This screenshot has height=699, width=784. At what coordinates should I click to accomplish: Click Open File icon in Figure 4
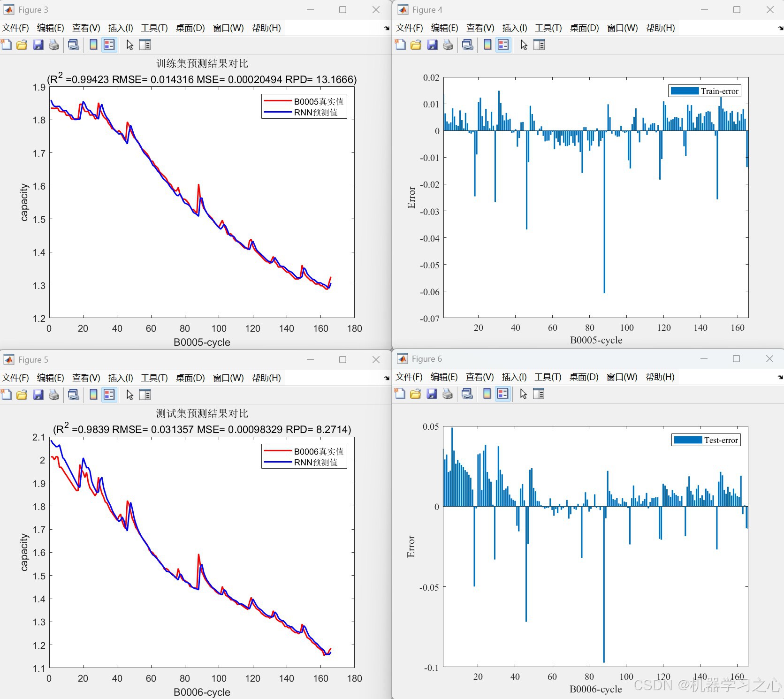tap(416, 45)
